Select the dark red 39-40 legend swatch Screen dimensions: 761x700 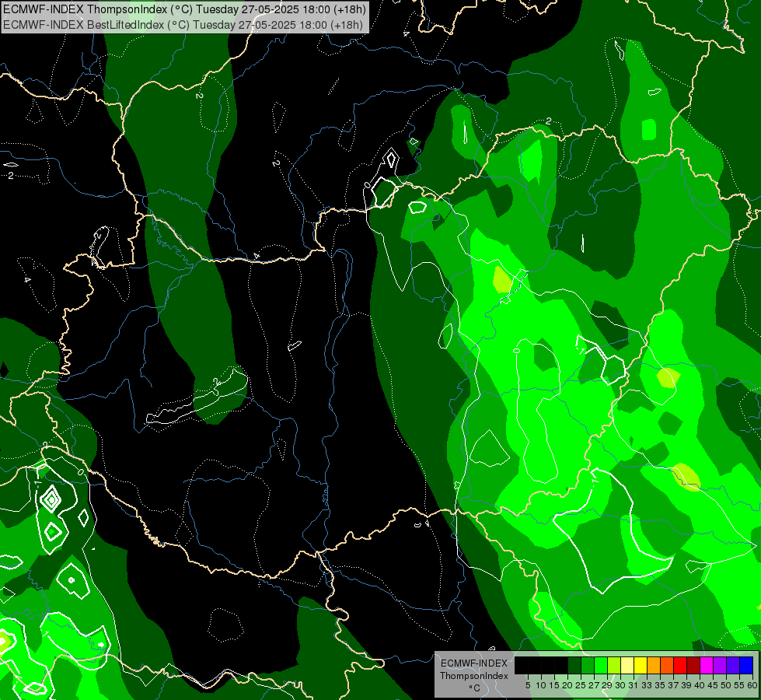tap(693, 665)
